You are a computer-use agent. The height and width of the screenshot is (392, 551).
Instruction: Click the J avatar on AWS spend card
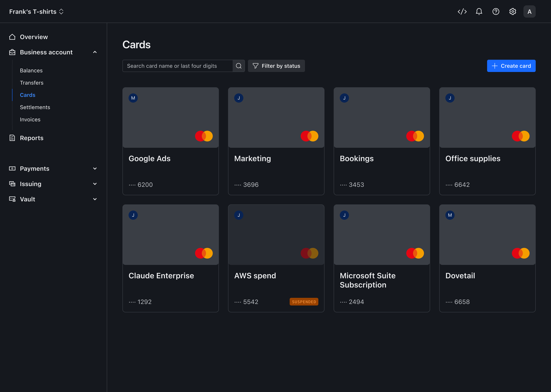pyautogui.click(x=239, y=215)
